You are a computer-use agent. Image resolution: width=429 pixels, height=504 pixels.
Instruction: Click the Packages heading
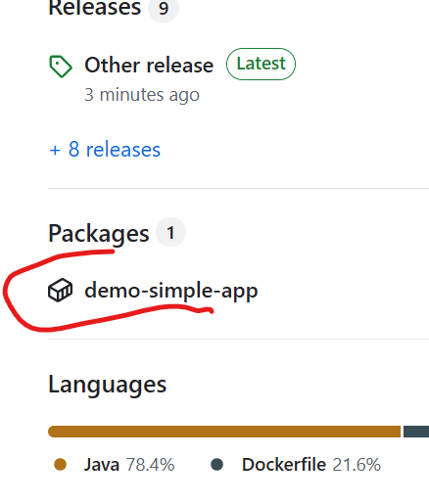[99, 234]
